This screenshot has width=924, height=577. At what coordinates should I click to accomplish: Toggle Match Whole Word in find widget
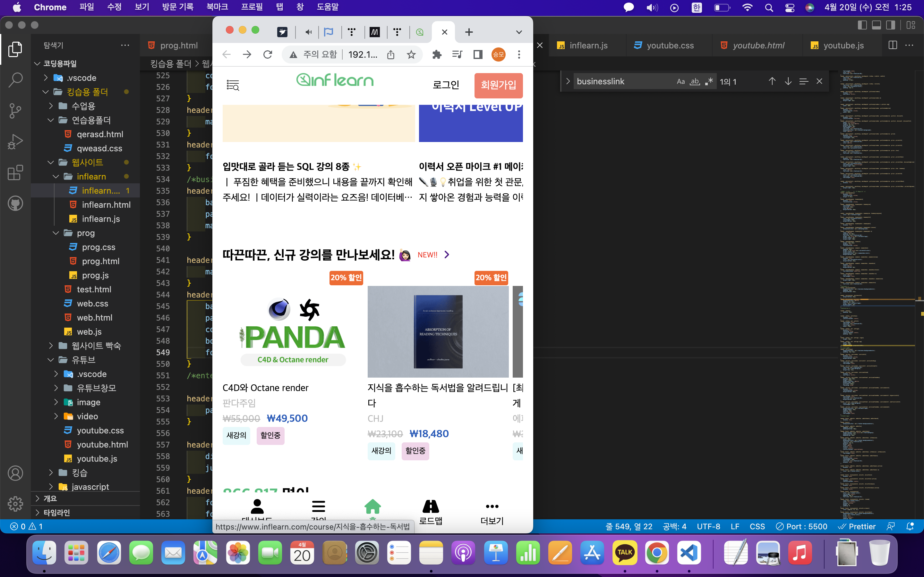pos(695,81)
